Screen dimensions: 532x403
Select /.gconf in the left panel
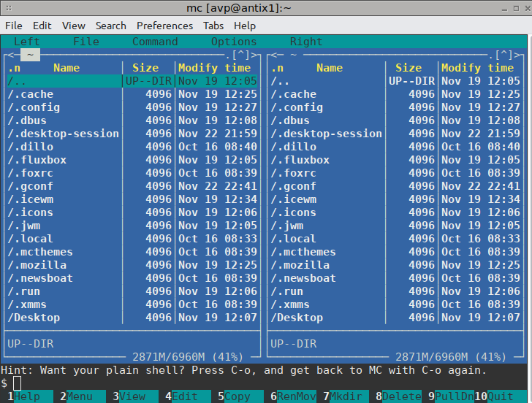132,186
